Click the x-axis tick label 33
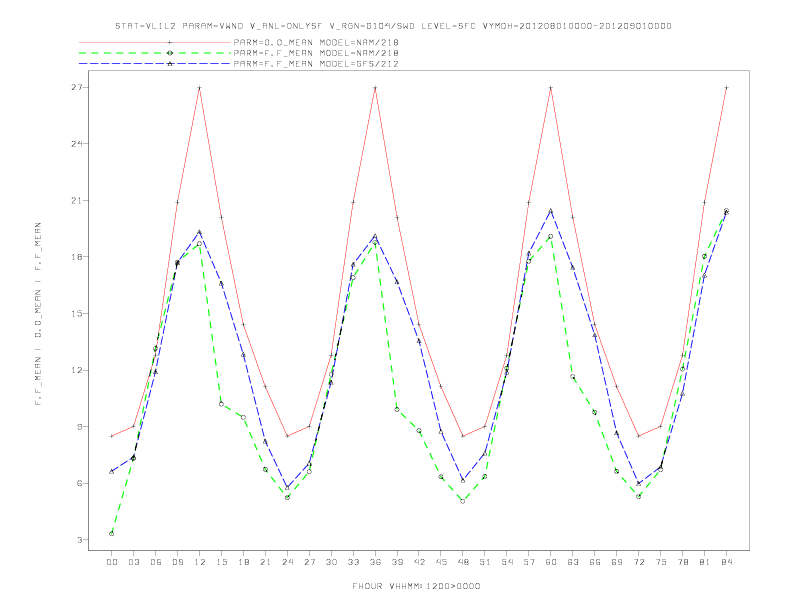This screenshot has height=612, width=792. (353, 562)
